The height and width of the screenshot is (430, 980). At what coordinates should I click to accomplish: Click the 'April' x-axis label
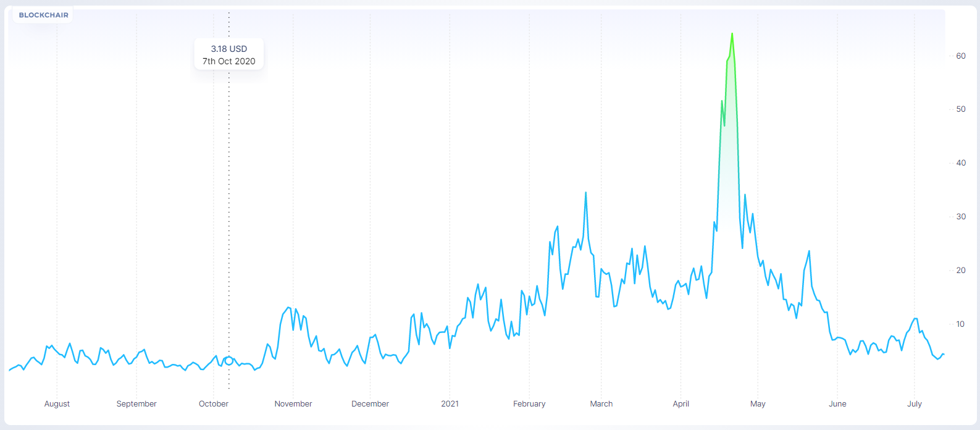tap(681, 404)
